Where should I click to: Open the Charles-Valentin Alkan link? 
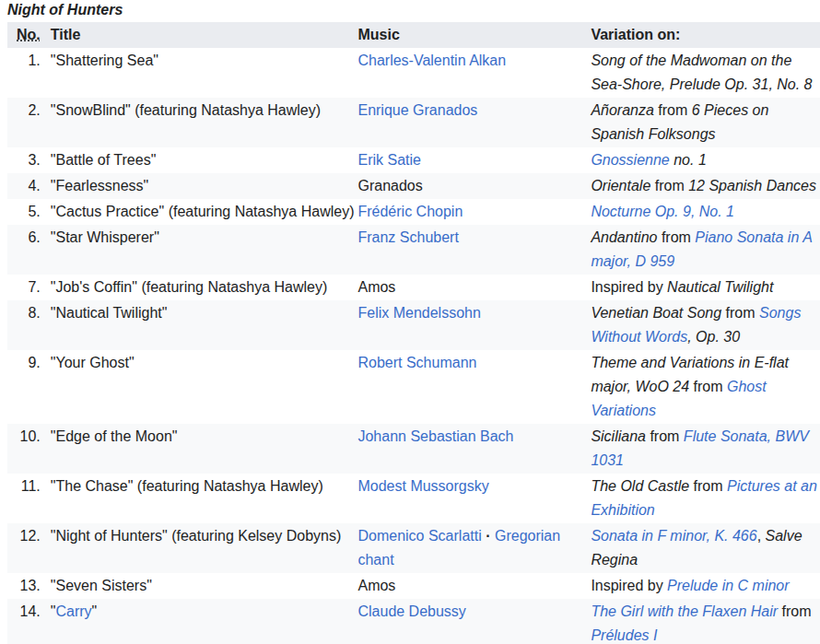(x=431, y=61)
